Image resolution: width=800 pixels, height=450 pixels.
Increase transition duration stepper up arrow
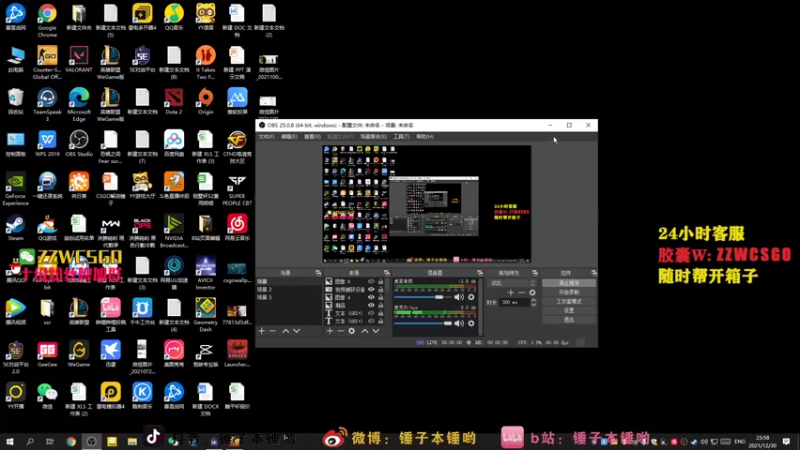pyautogui.click(x=534, y=300)
